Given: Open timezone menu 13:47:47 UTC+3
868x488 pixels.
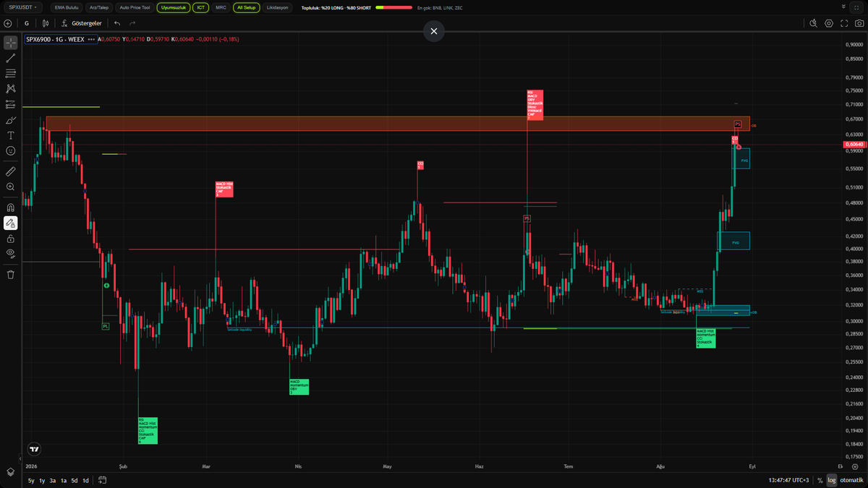Looking at the screenshot, I should [788, 480].
